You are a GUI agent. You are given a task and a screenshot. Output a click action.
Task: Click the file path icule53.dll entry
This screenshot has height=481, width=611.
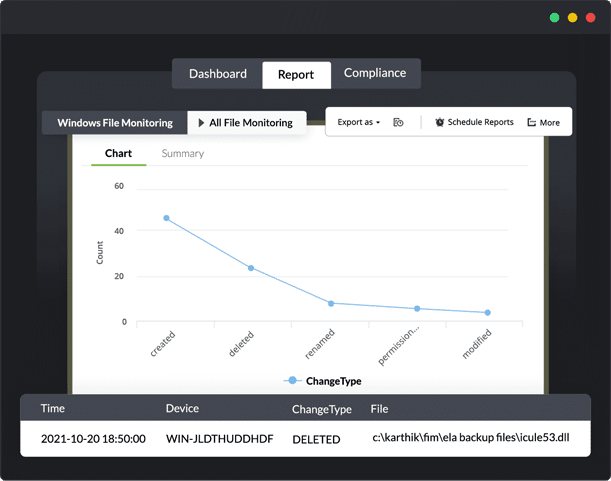pyautogui.click(x=471, y=438)
